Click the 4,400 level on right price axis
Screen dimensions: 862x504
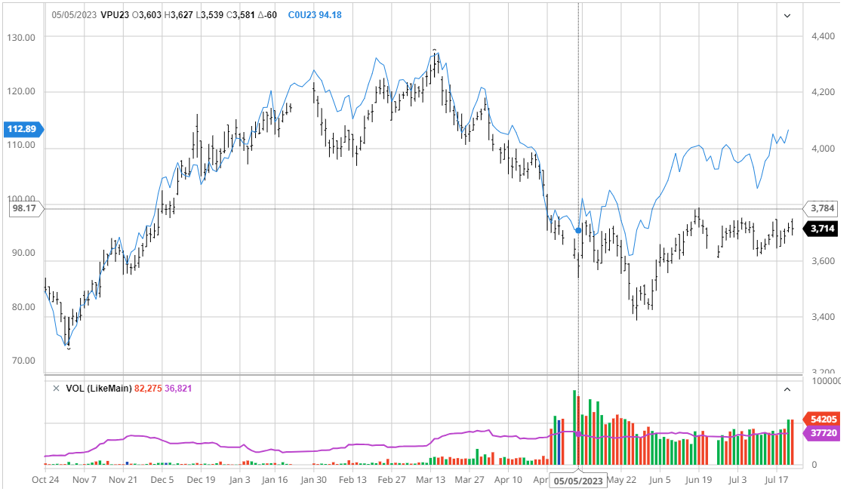822,36
